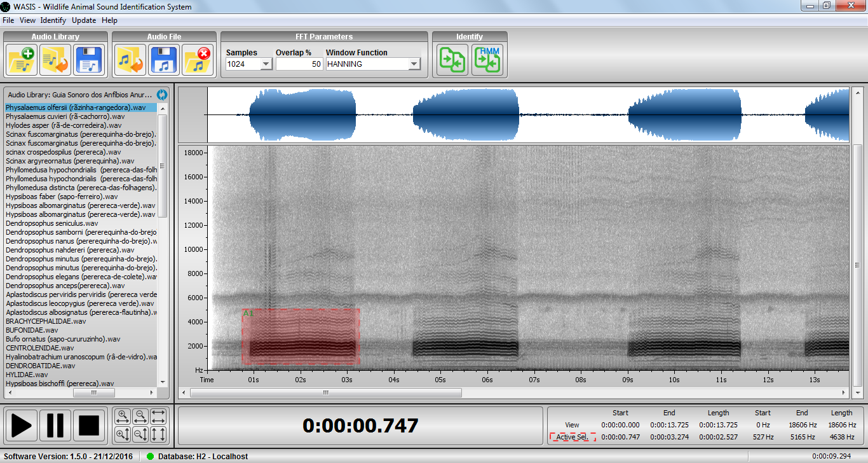Open the Window Function HANNING dropdown
Image resolution: width=868 pixels, height=463 pixels.
pyautogui.click(x=414, y=64)
